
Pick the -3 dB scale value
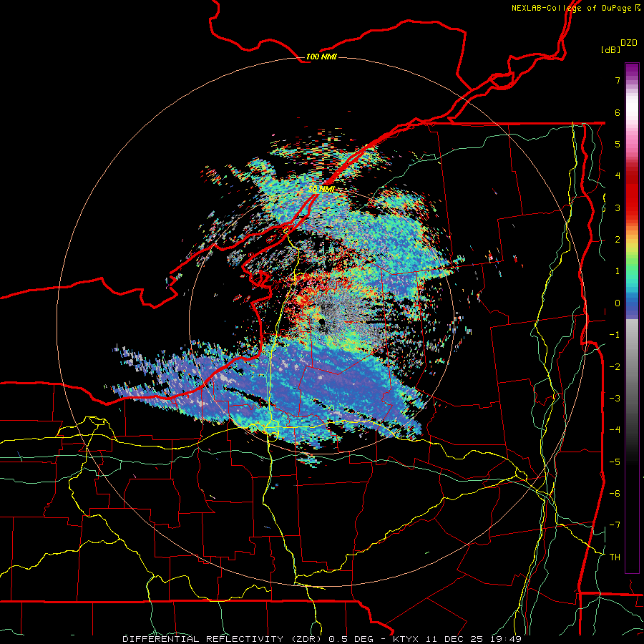(x=615, y=399)
